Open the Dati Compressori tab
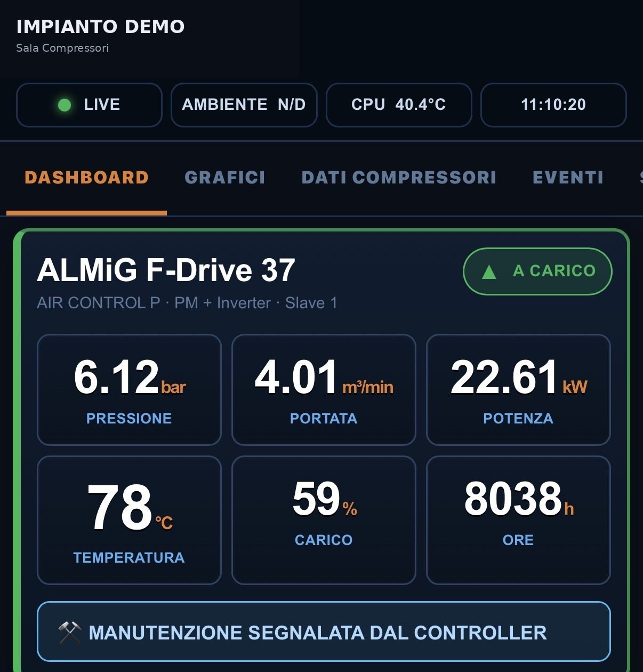This screenshot has width=643, height=672. point(399,178)
